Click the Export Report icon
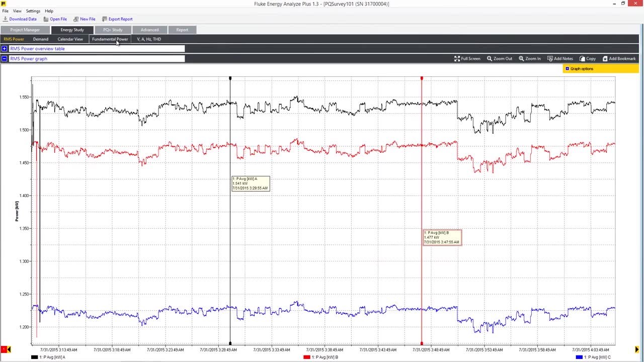Screen dimensions: 644x362 pyautogui.click(x=105, y=19)
